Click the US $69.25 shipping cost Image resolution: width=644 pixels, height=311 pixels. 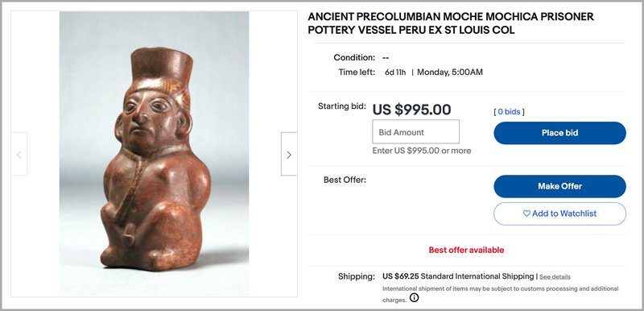[x=400, y=276]
